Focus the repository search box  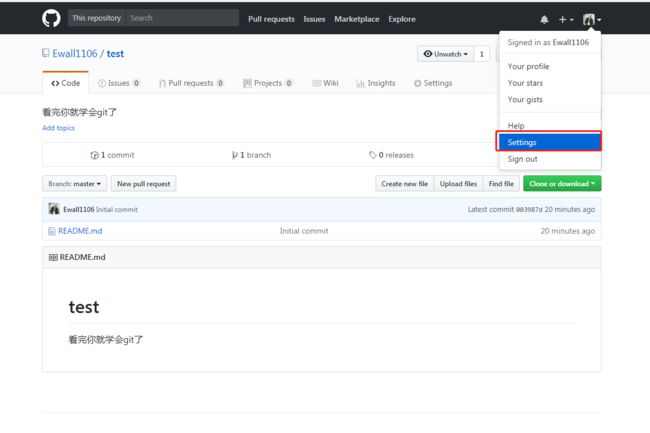(182, 18)
